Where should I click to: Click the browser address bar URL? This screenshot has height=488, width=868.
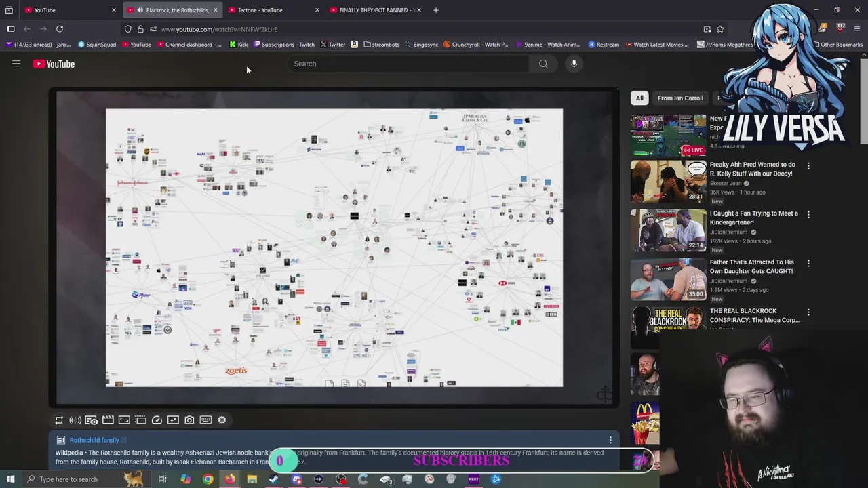(x=219, y=29)
